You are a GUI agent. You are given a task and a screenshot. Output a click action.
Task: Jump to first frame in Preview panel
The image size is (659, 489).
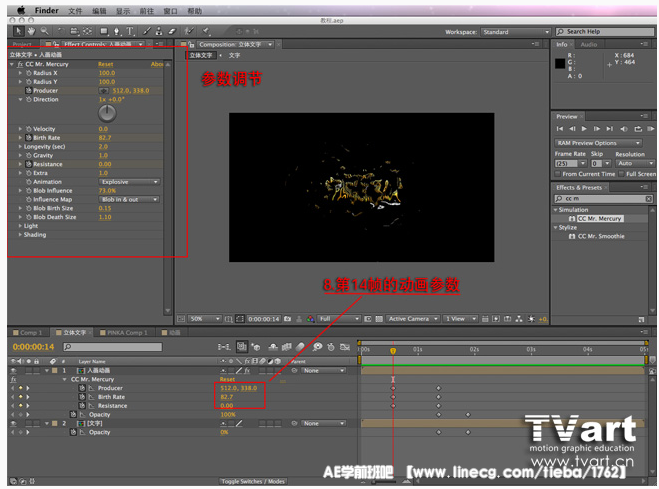point(560,129)
